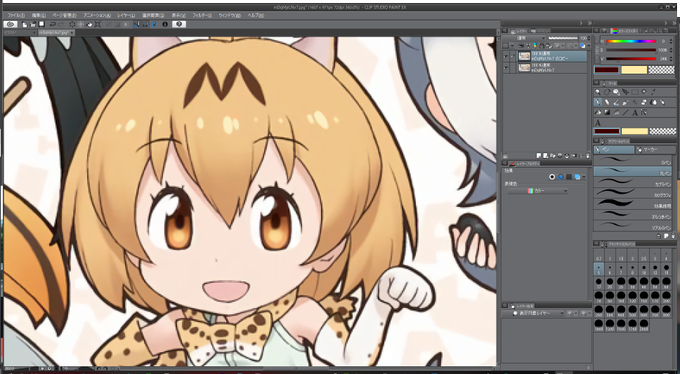Image resolution: width=680 pixels, height=374 pixels.
Task: Click the blue Tone effect icon
Action: click(x=561, y=177)
